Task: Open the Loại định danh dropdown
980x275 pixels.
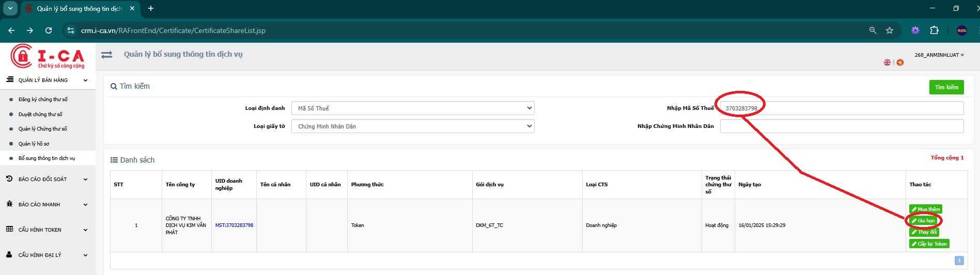Action: click(x=413, y=108)
